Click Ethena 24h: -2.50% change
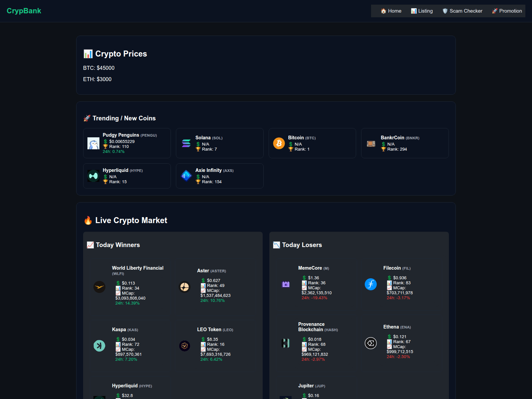Image resolution: width=532 pixels, height=399 pixels. pos(398,357)
